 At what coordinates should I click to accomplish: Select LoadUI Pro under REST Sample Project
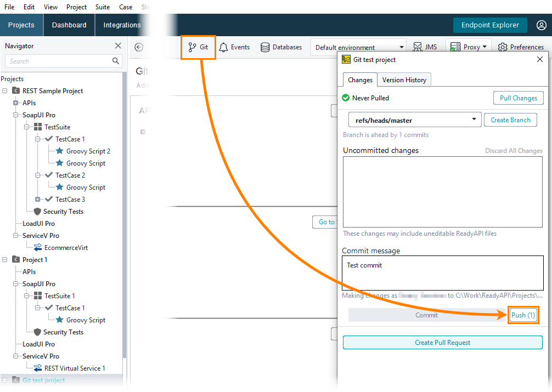coord(39,224)
